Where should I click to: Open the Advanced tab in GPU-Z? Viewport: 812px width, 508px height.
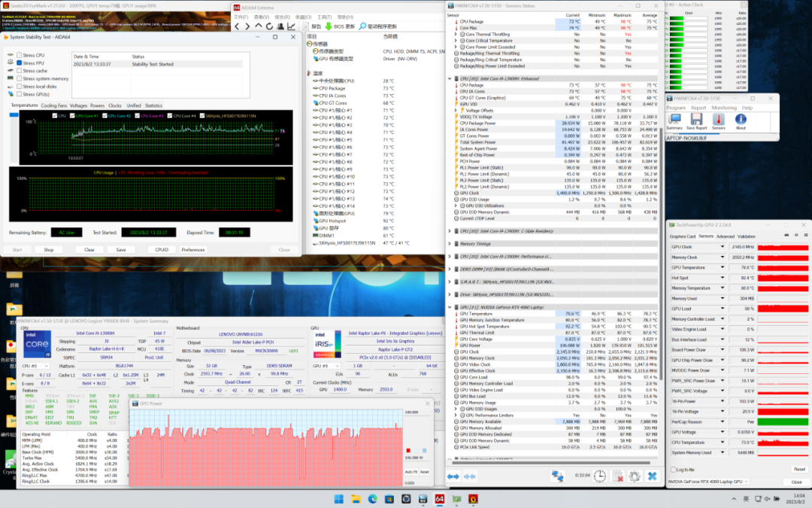725,236
